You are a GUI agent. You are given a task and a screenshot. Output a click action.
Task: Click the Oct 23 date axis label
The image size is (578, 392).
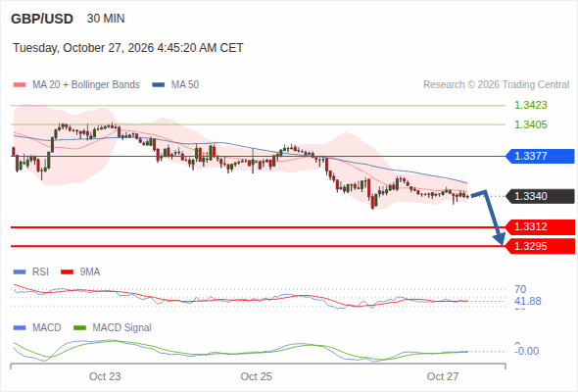[105, 376]
